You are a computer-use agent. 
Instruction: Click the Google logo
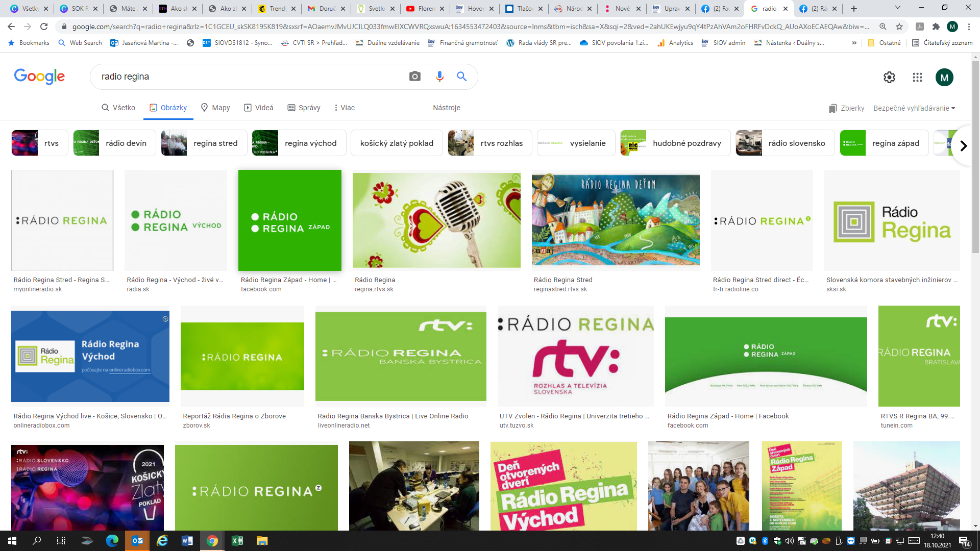tap(39, 77)
